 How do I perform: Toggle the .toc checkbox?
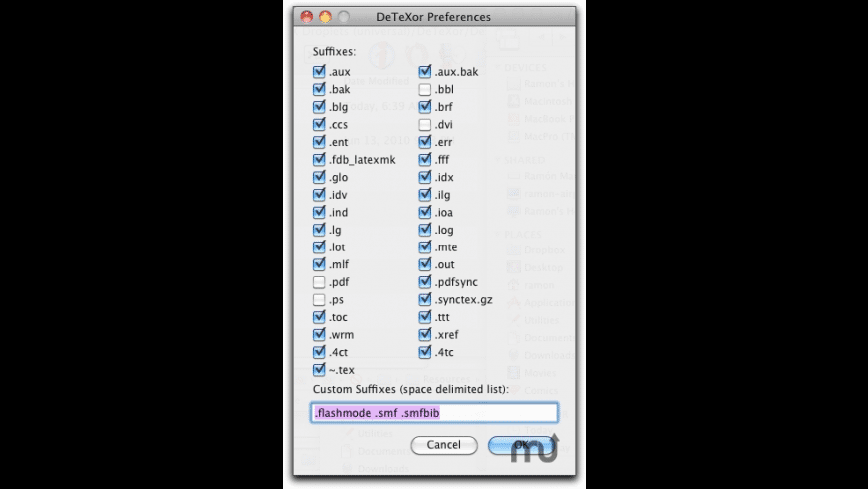click(x=319, y=317)
